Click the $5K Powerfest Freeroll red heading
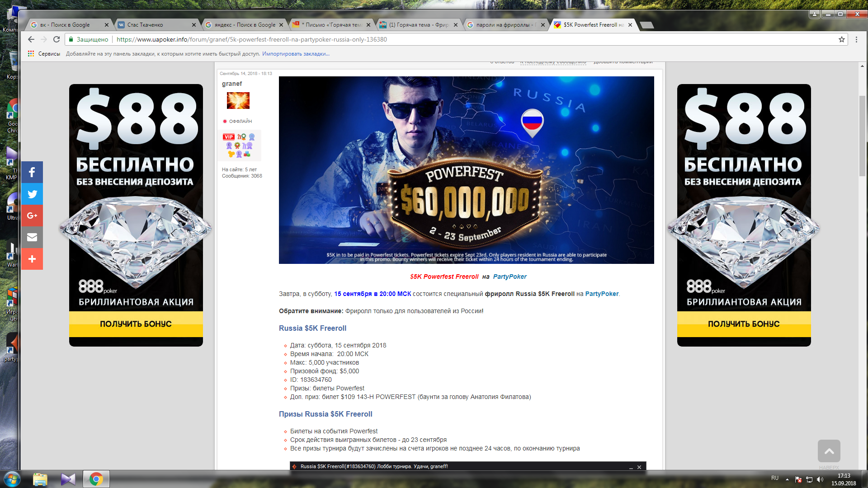The image size is (868, 488). pyautogui.click(x=444, y=277)
